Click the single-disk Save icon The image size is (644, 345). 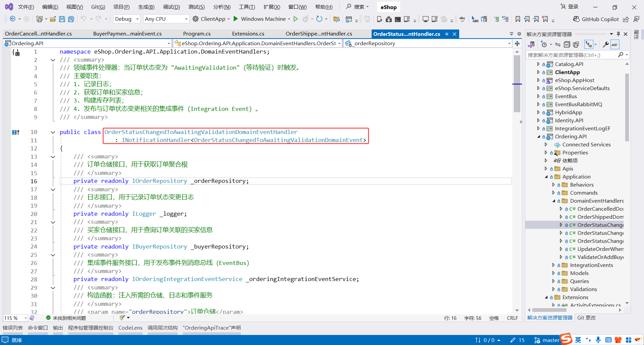tap(62, 19)
